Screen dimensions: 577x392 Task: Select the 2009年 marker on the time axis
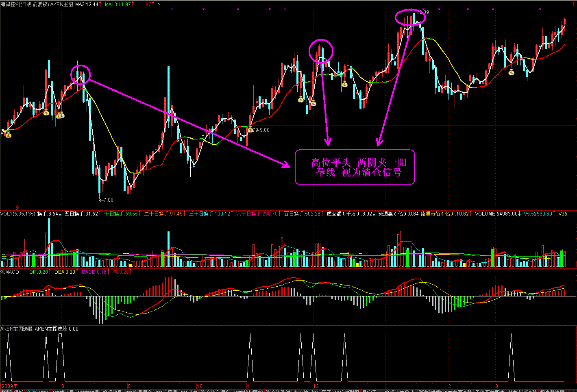tap(10, 386)
